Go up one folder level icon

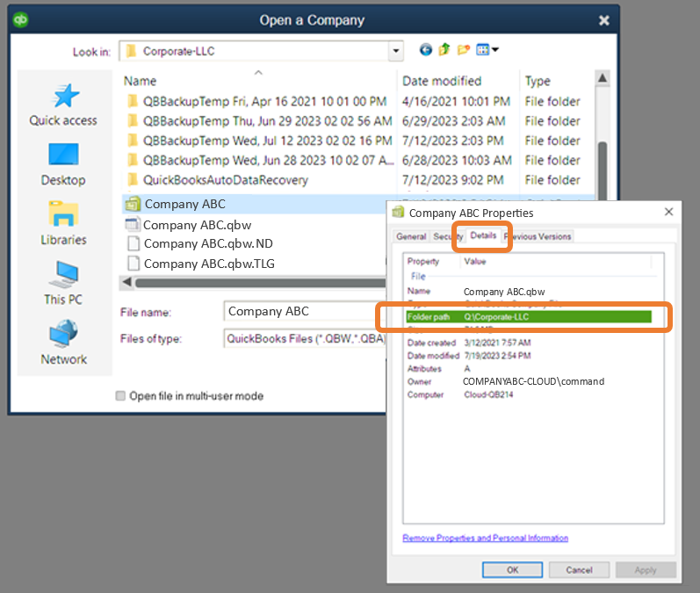click(x=444, y=49)
